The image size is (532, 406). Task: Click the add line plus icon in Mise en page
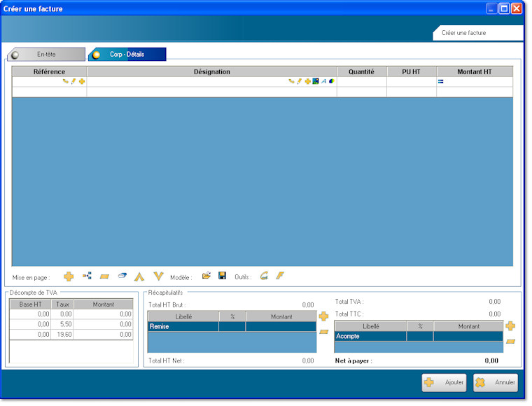(x=69, y=276)
